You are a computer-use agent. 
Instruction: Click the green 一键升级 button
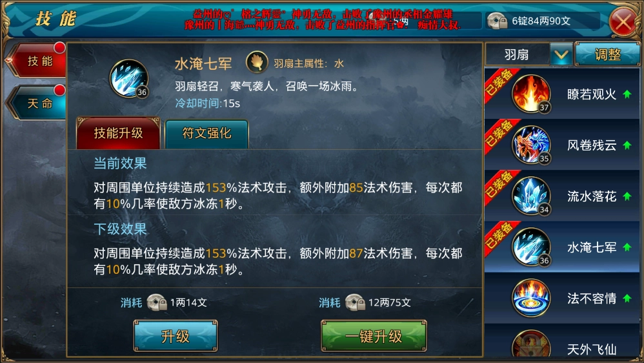[374, 337]
